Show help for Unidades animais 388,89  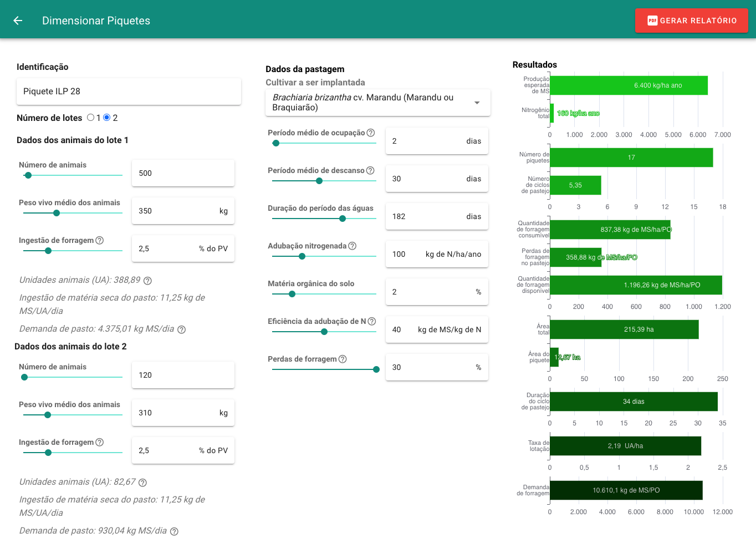147,281
